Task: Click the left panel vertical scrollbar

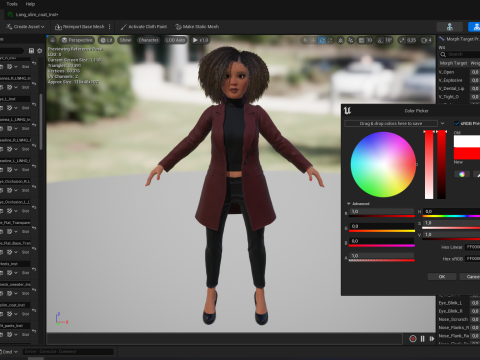Action: (x=41, y=122)
